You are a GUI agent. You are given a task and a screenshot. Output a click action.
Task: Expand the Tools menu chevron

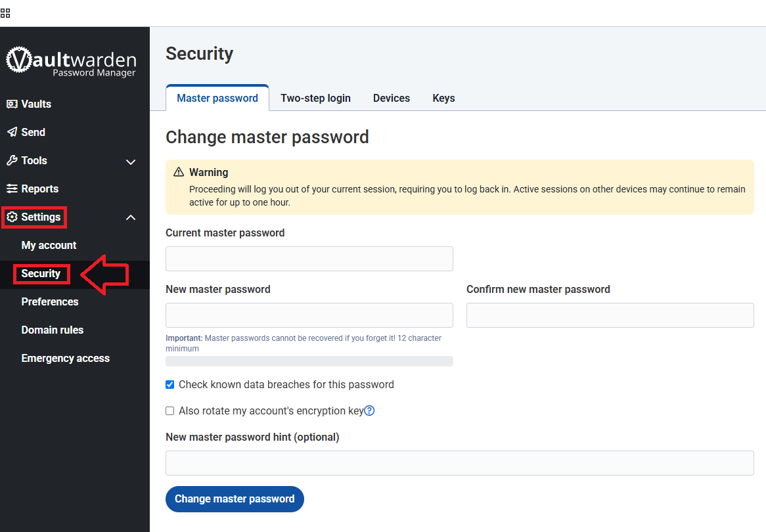click(x=131, y=162)
